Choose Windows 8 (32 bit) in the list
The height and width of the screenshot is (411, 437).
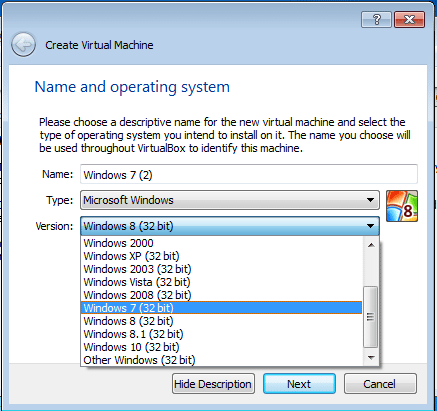point(221,321)
